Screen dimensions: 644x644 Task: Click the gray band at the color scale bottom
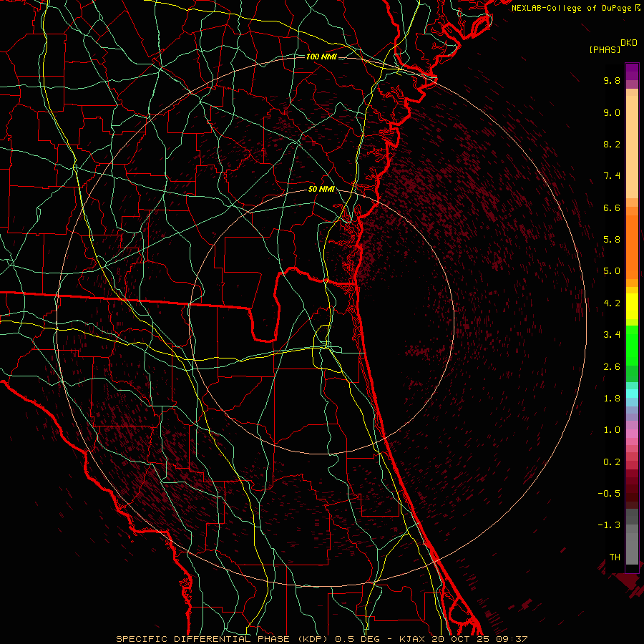[632, 544]
